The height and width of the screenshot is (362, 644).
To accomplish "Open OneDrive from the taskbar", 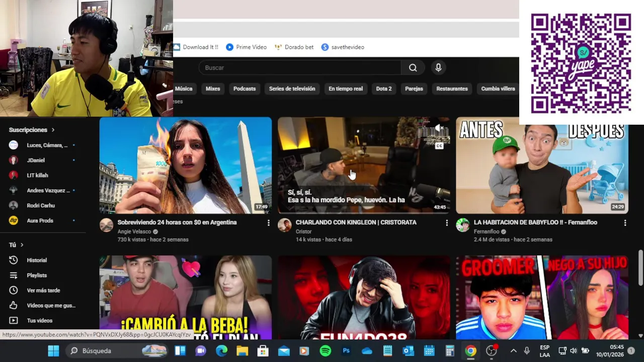I will point(367,350).
